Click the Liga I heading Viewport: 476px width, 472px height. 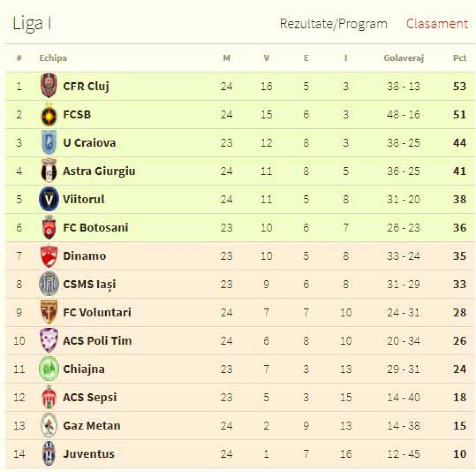pyautogui.click(x=32, y=23)
